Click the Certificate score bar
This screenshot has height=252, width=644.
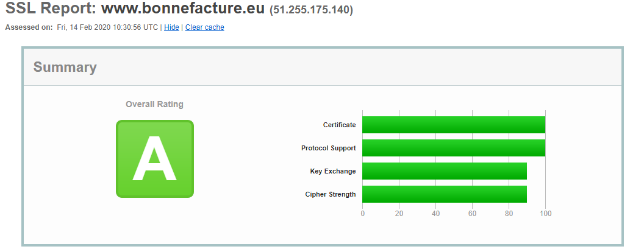click(453, 125)
